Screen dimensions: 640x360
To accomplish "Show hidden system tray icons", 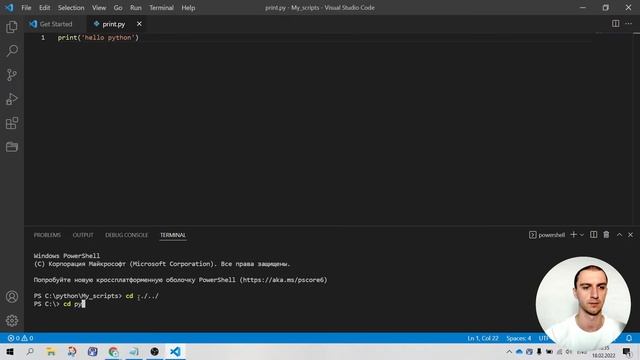I will pyautogui.click(x=509, y=351).
